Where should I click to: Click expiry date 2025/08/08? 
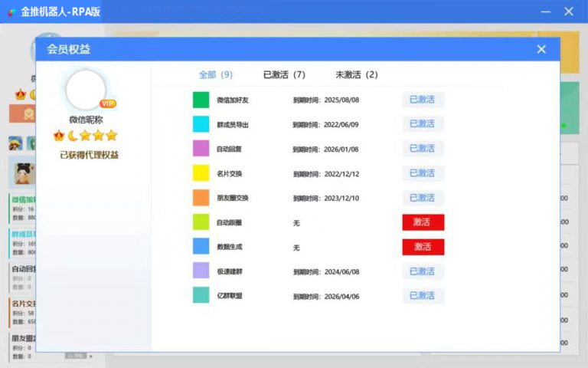click(x=341, y=100)
